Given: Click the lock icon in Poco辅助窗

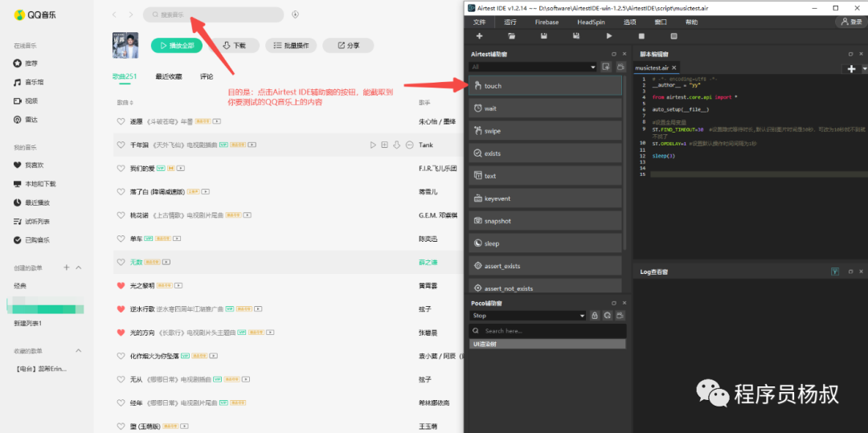Looking at the screenshot, I should 595,316.
